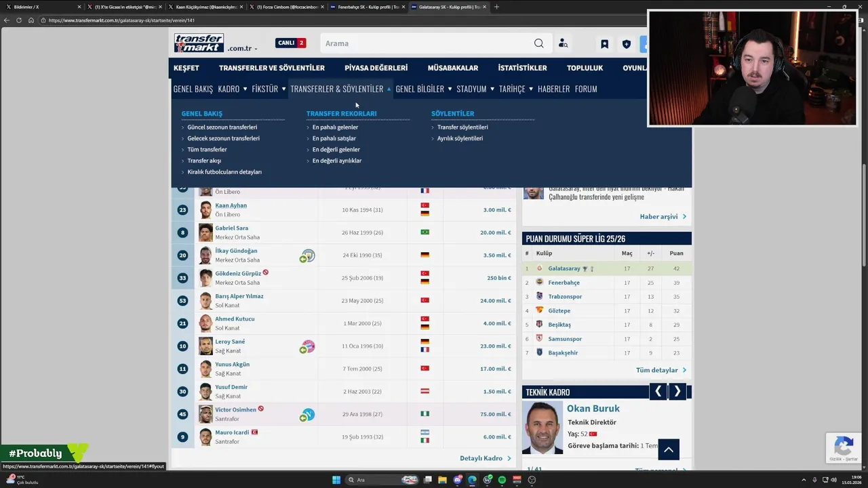
Task: Switch to the Forza Cimbom browser tab
Action: tap(288, 7)
